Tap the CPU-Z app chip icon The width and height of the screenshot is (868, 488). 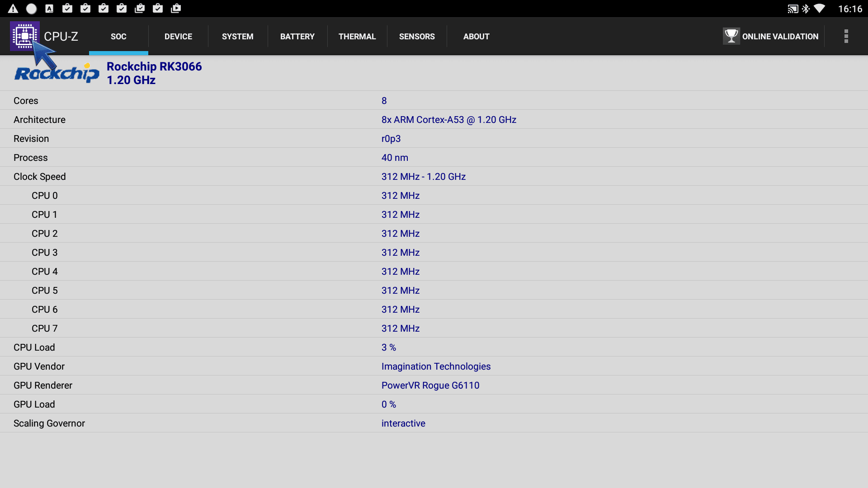click(x=25, y=36)
